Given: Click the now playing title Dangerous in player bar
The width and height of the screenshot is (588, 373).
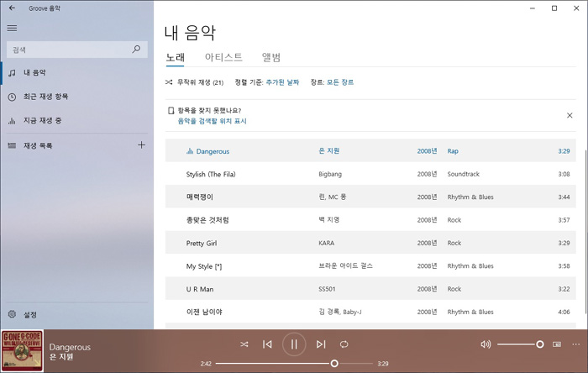Looking at the screenshot, I should pyautogui.click(x=70, y=347).
